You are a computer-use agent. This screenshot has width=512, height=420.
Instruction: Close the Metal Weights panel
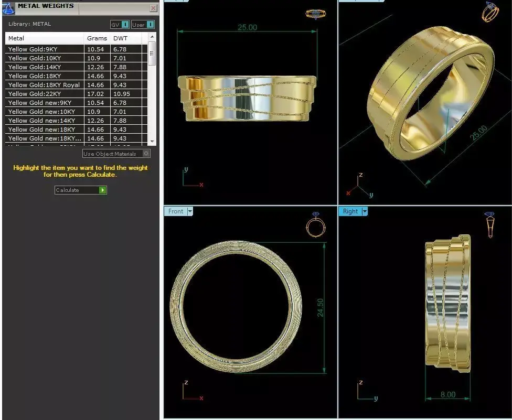[x=154, y=8]
